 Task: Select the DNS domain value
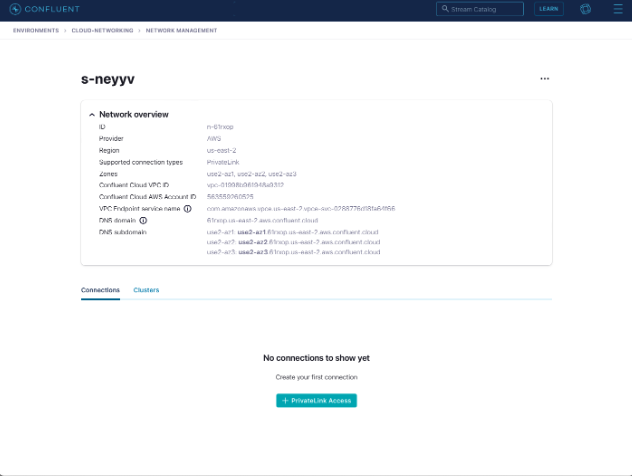pos(262,220)
